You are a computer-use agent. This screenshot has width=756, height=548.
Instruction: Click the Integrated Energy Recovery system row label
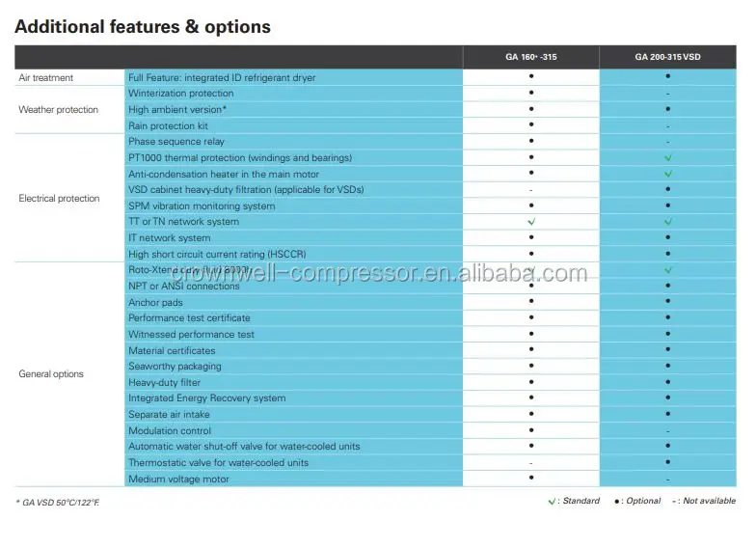coord(206,398)
